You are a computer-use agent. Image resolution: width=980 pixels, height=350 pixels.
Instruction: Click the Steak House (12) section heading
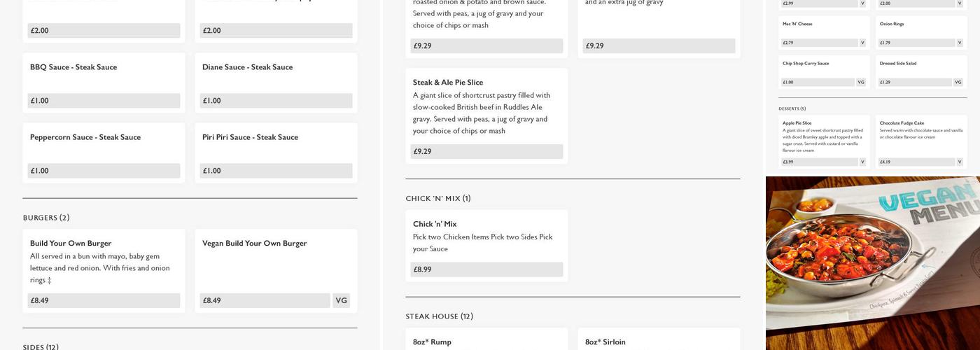coord(439,316)
